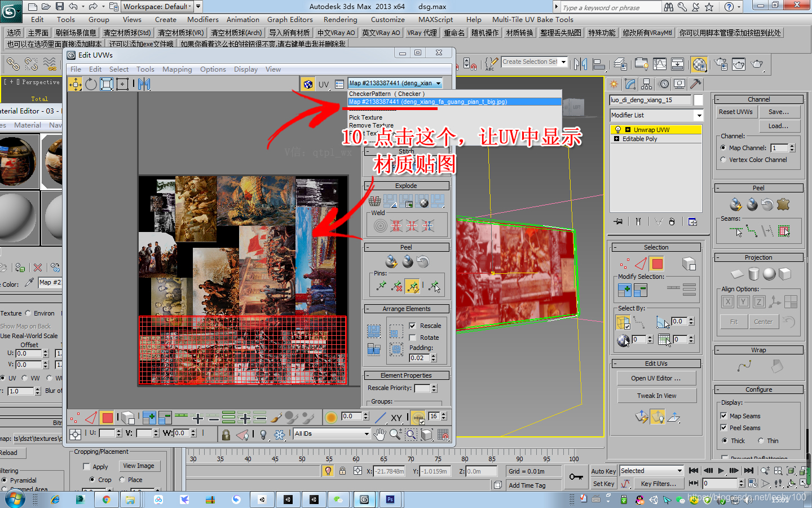Click the Reset Peel icon in Edit UVWs

(x=423, y=261)
